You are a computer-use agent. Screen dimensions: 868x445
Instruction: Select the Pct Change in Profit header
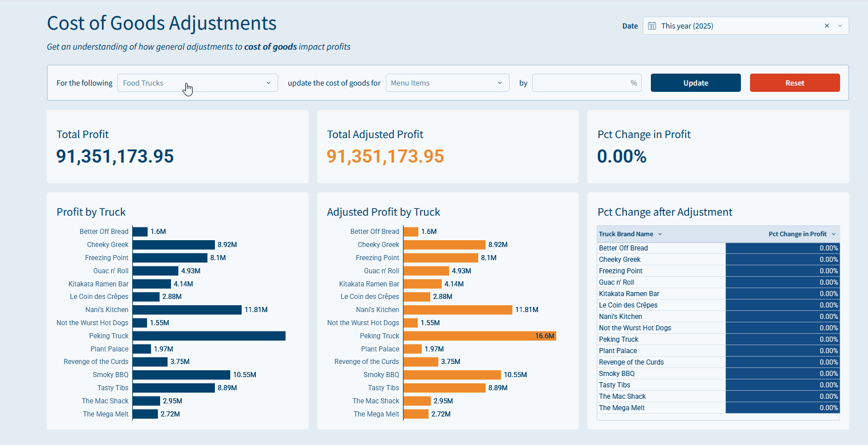tap(797, 234)
